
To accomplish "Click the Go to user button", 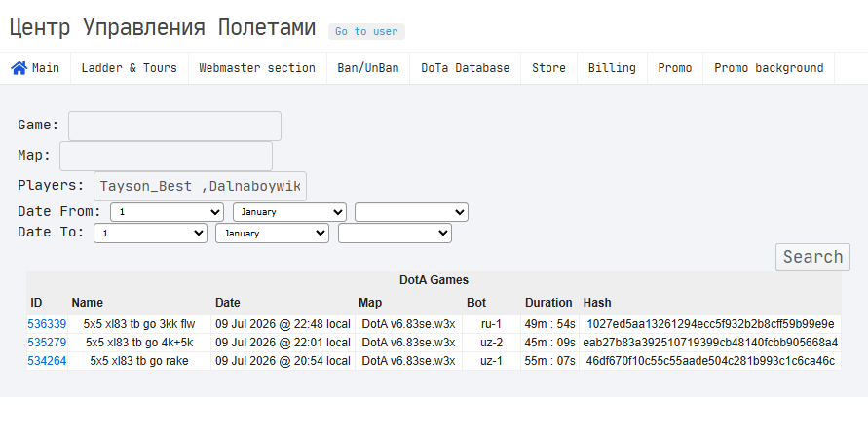I will pyautogui.click(x=366, y=31).
